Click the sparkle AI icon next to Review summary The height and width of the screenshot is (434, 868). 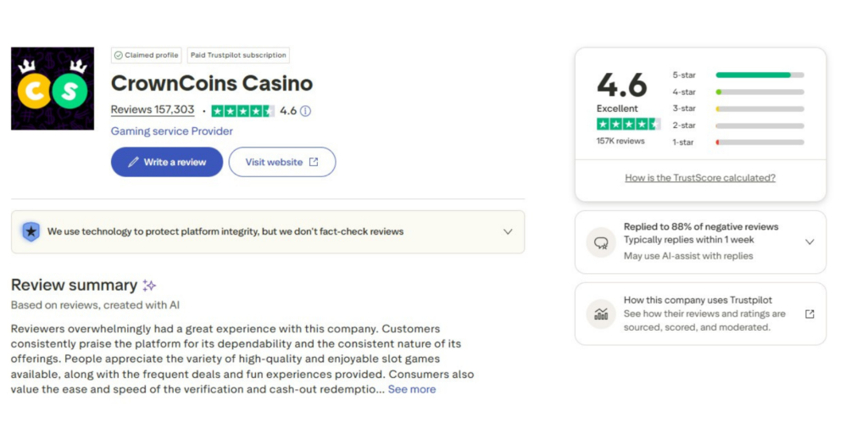[149, 286]
